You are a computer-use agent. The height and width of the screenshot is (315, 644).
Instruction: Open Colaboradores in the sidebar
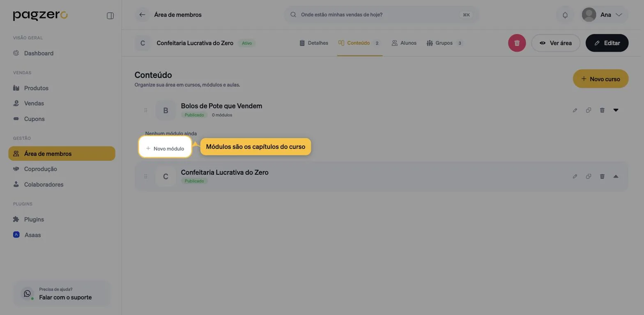click(x=62, y=185)
